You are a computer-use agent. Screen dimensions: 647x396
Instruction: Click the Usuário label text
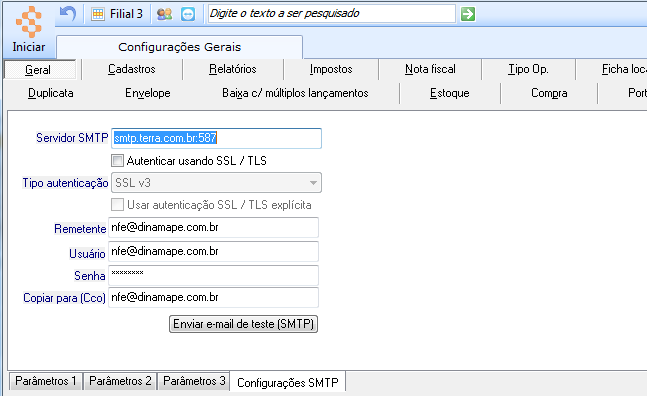click(x=87, y=254)
